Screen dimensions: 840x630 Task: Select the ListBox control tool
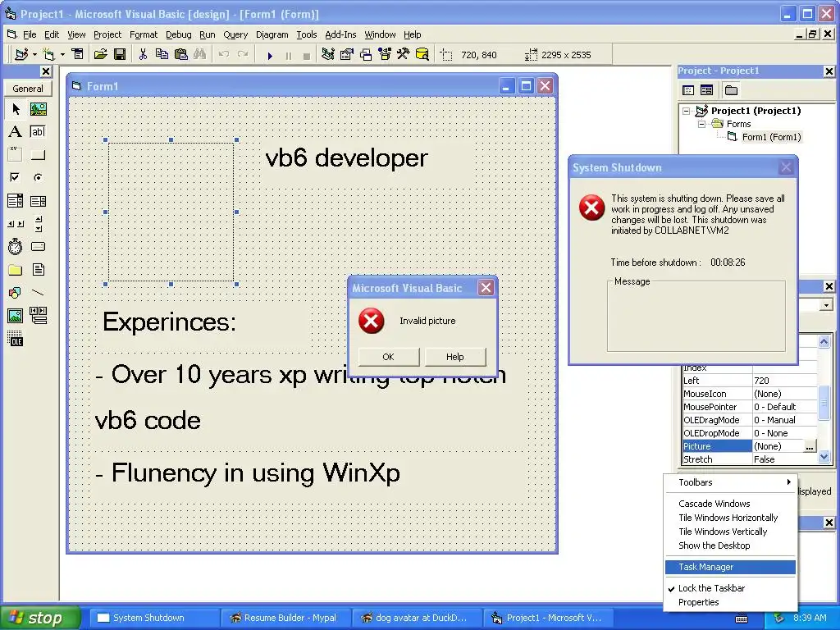coord(38,201)
